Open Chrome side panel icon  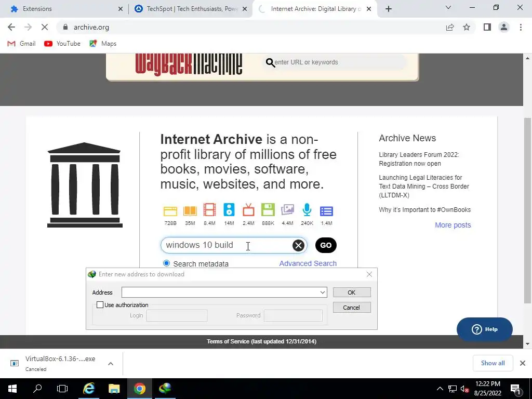pos(487,27)
